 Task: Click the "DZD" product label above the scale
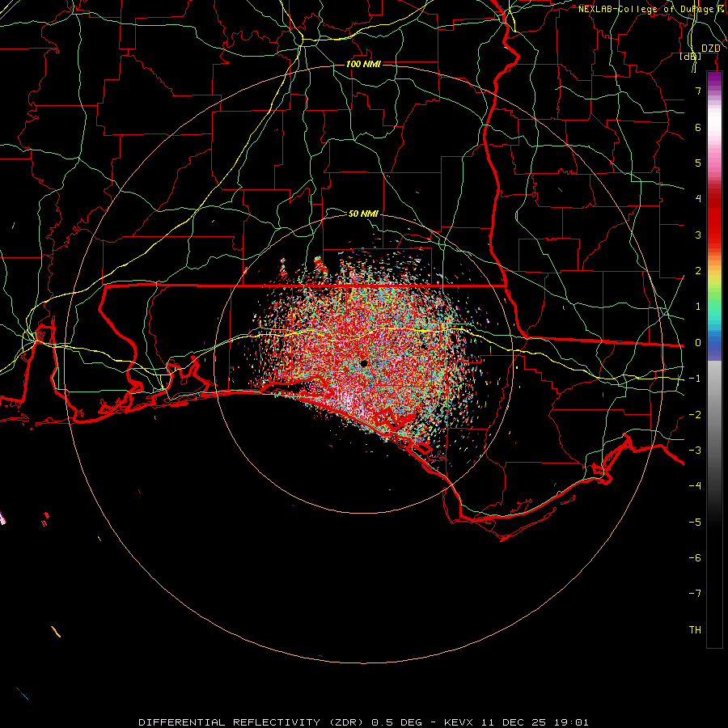coord(711,48)
